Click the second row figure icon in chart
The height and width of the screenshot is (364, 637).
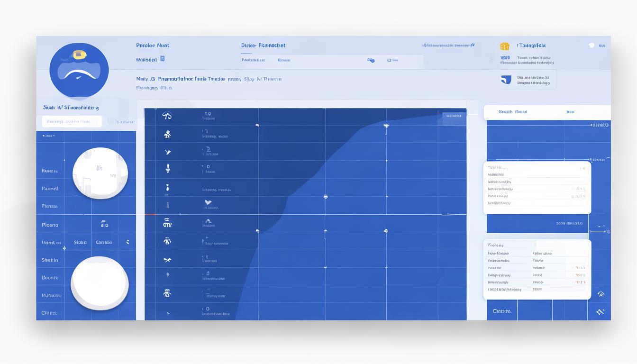[x=167, y=135]
